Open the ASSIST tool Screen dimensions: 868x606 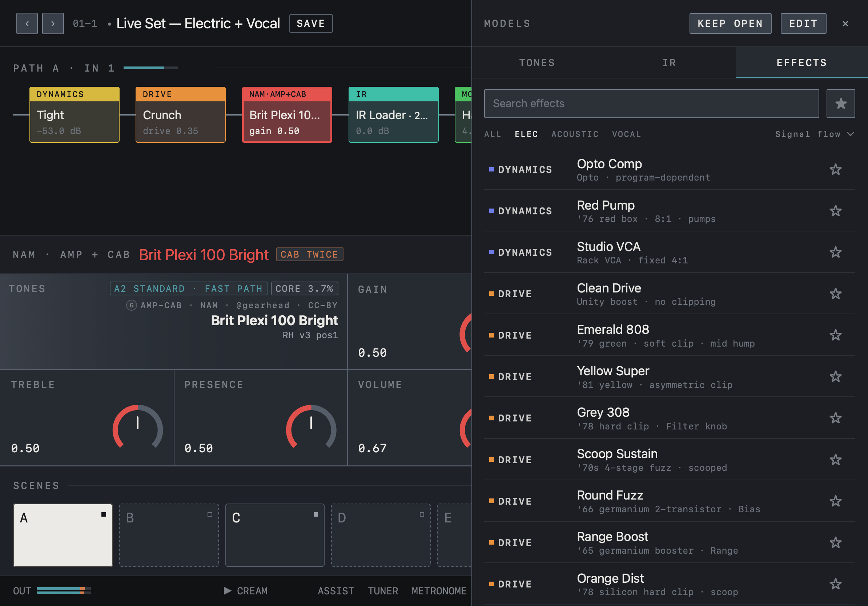pos(336,591)
